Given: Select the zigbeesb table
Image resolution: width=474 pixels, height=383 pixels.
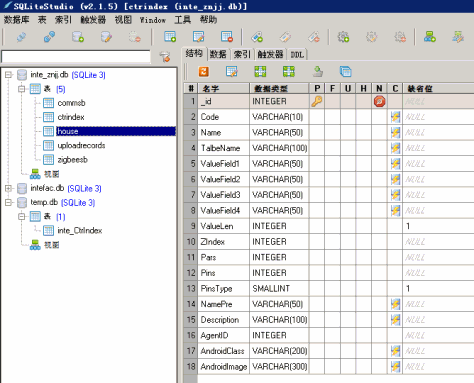Looking at the screenshot, I should pos(72,160).
